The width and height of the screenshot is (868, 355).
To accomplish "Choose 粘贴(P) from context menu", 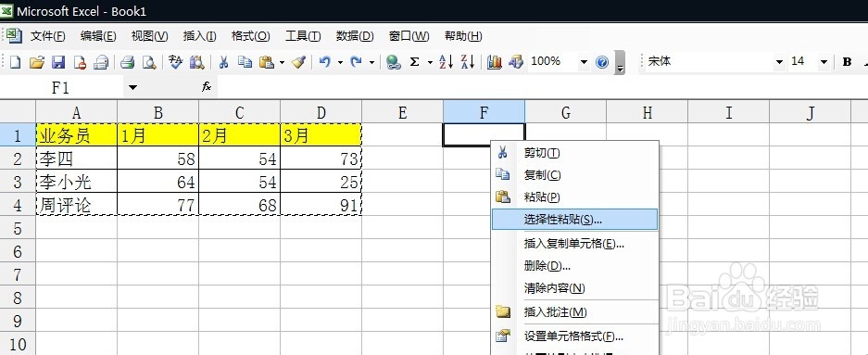I will (x=574, y=197).
